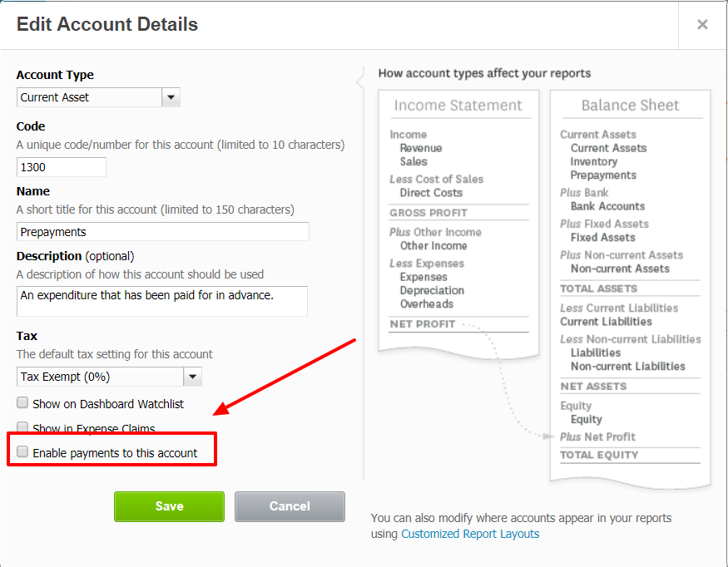The image size is (728, 567).
Task: Click the Account Type dropdown arrow
Action: pos(171,97)
